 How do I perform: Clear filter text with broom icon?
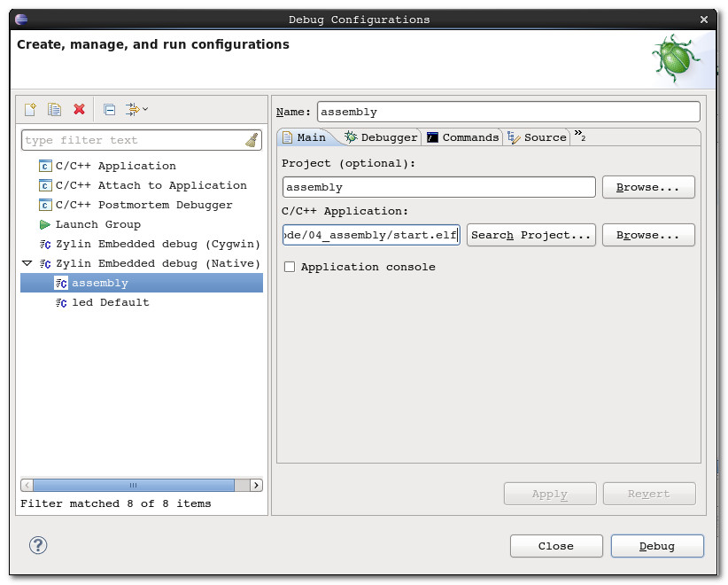click(x=252, y=140)
